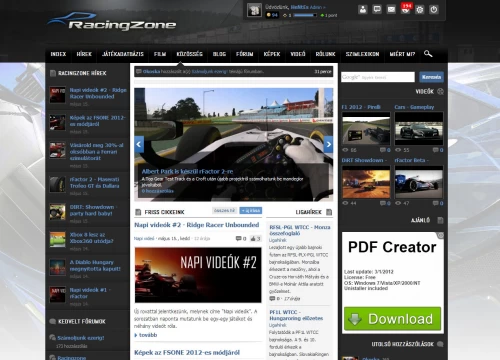Click the document icon beside FRISS CIKKEINK
Image resolution: width=500 pixels, height=360 pixels.
pos(138,212)
